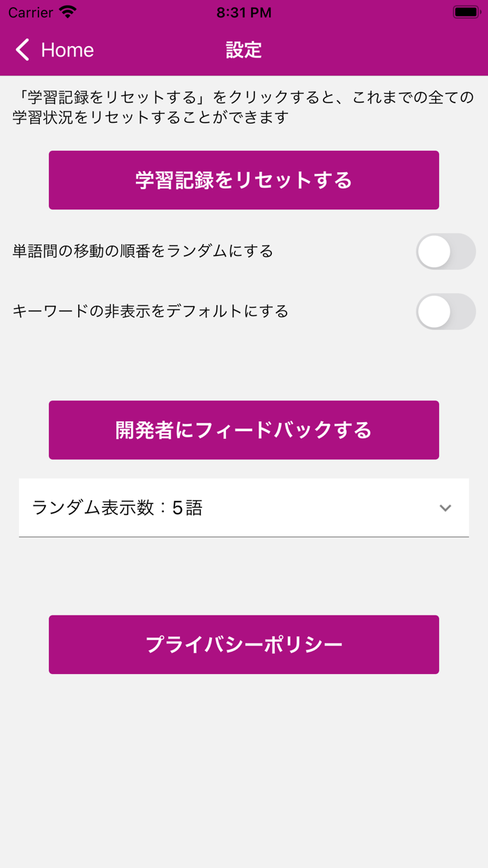Expand the random display count selector

point(243,509)
